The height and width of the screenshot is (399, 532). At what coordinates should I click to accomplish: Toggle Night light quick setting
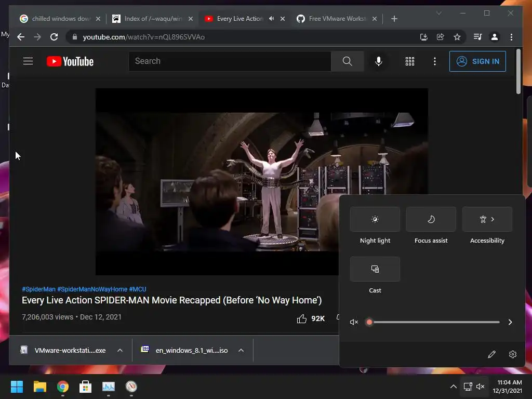(375, 219)
